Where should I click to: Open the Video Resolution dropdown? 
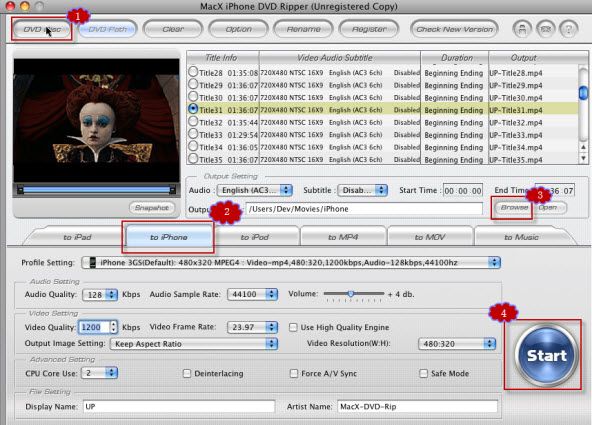(x=457, y=344)
